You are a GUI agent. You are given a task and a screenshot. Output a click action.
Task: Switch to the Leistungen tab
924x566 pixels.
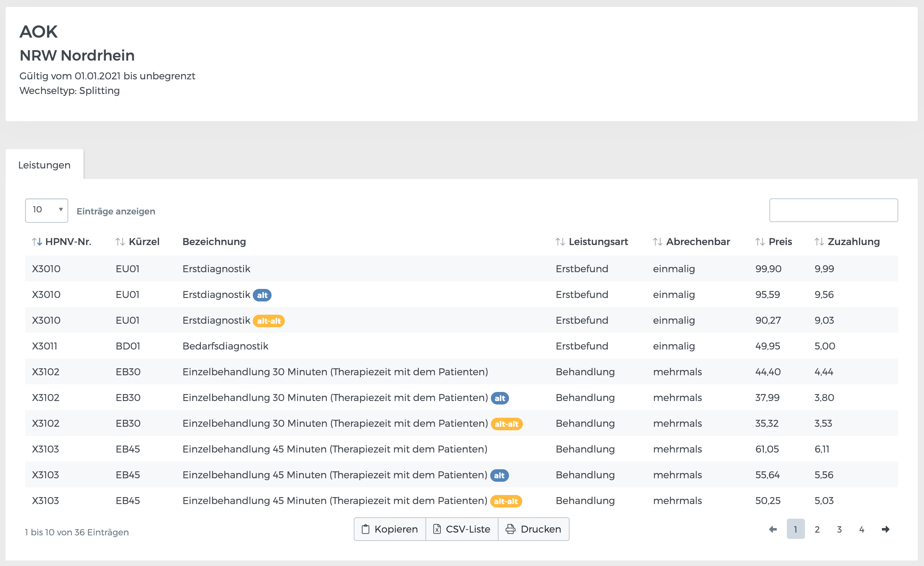tap(44, 165)
